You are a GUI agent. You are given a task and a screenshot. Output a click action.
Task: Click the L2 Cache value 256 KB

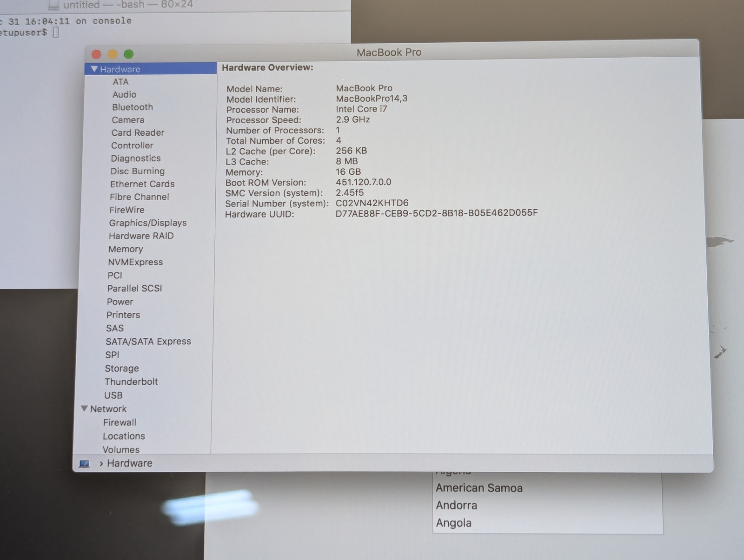click(352, 151)
